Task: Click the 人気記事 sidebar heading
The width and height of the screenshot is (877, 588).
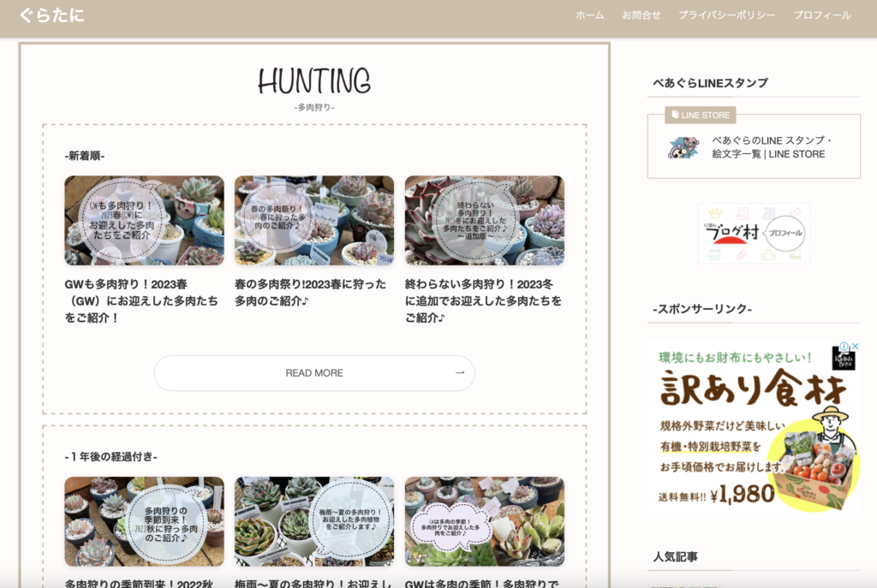Action: 675,556
